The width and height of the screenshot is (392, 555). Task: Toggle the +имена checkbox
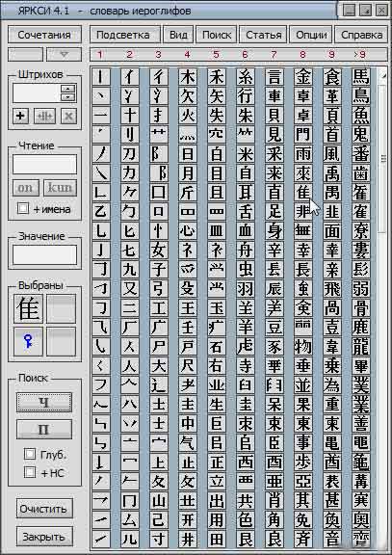(23, 208)
